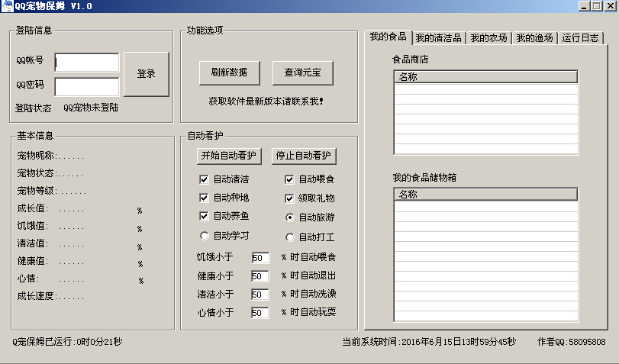Uncheck the 自动种地 checkbox

[x=204, y=198]
